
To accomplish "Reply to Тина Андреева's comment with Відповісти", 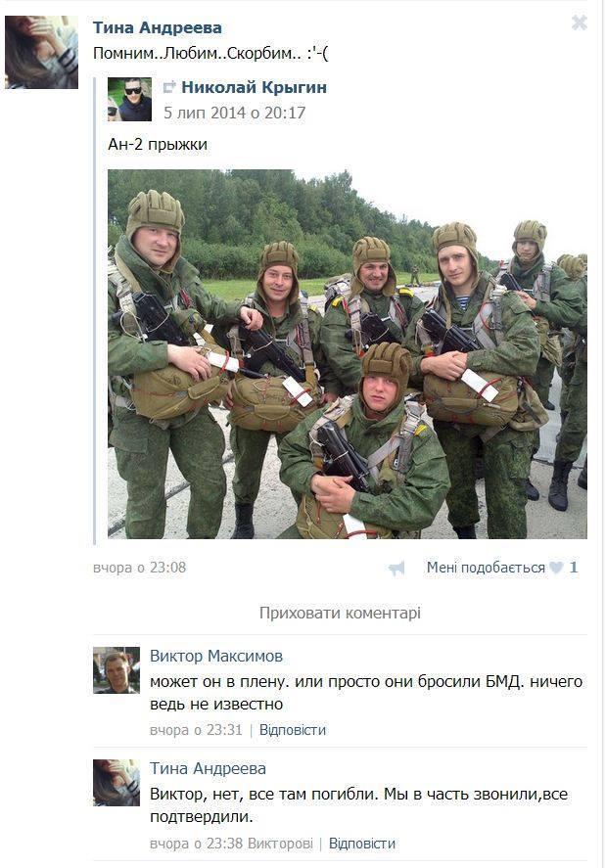I will point(362,844).
